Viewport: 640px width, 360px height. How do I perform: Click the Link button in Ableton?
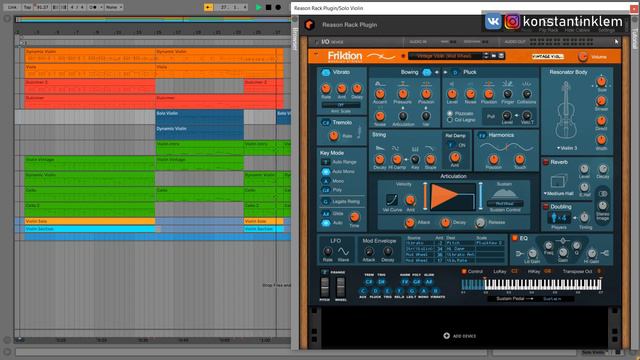[x=12, y=7]
